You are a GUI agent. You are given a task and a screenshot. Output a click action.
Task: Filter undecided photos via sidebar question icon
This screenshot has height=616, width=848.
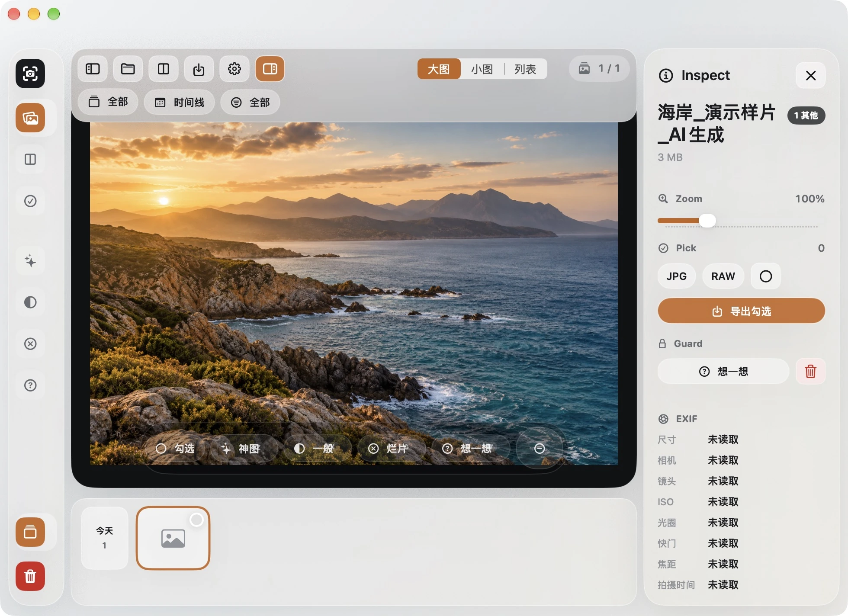pos(30,385)
